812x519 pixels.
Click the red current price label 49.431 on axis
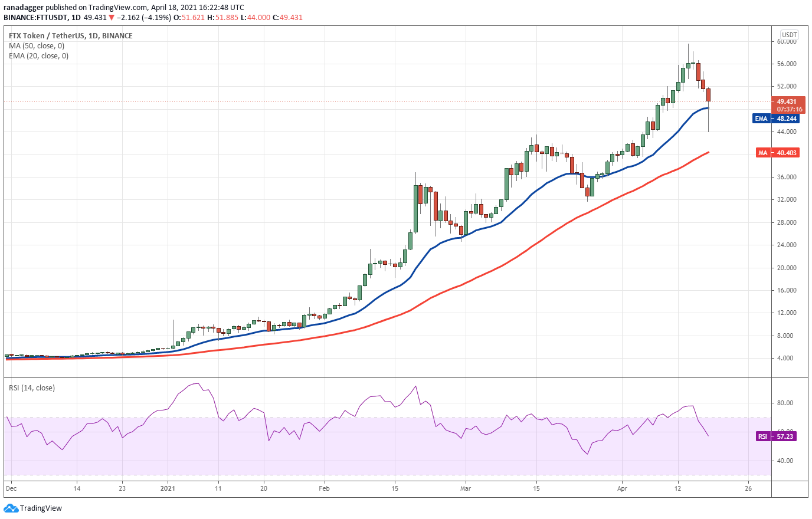pos(787,101)
